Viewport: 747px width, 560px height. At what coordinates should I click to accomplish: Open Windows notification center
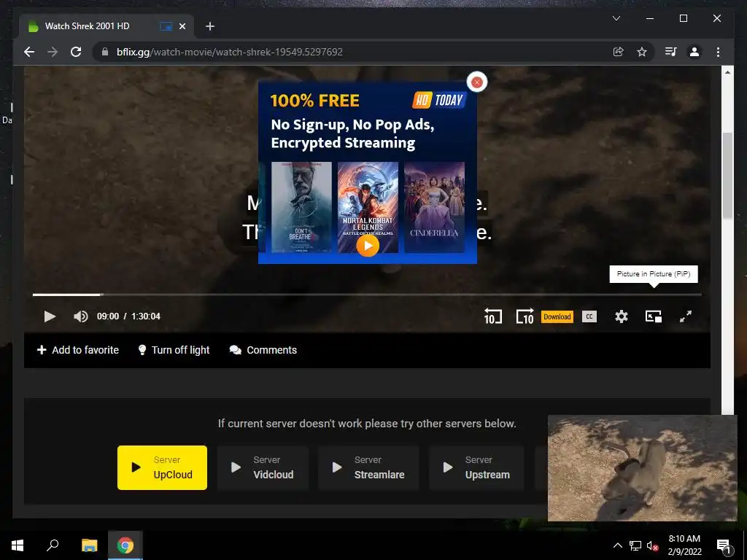(724, 545)
